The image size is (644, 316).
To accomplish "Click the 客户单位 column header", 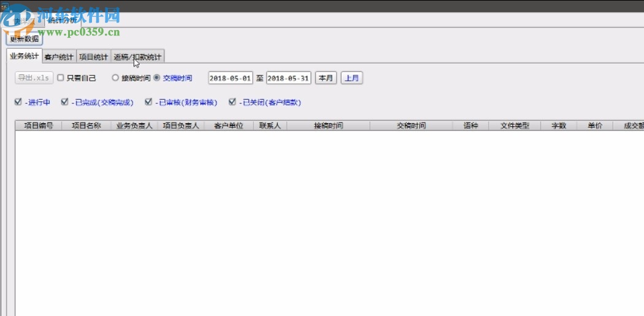I will point(229,126).
